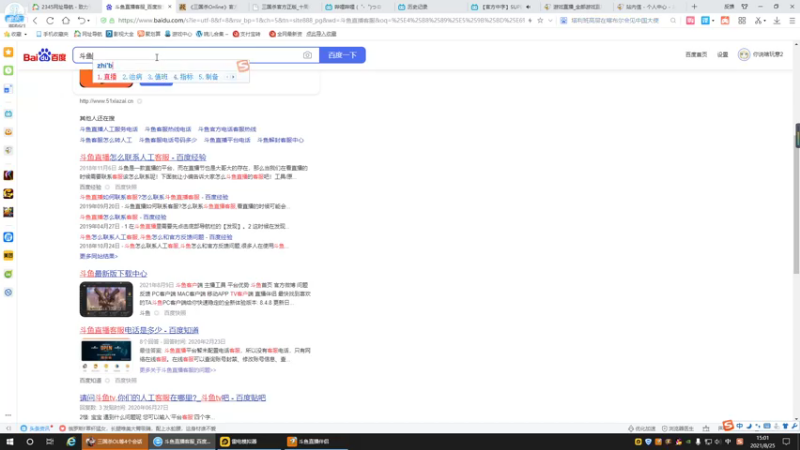Open the 收藏 favorites dropdown
Screen dimensions: 800x450
(x=15, y=34)
